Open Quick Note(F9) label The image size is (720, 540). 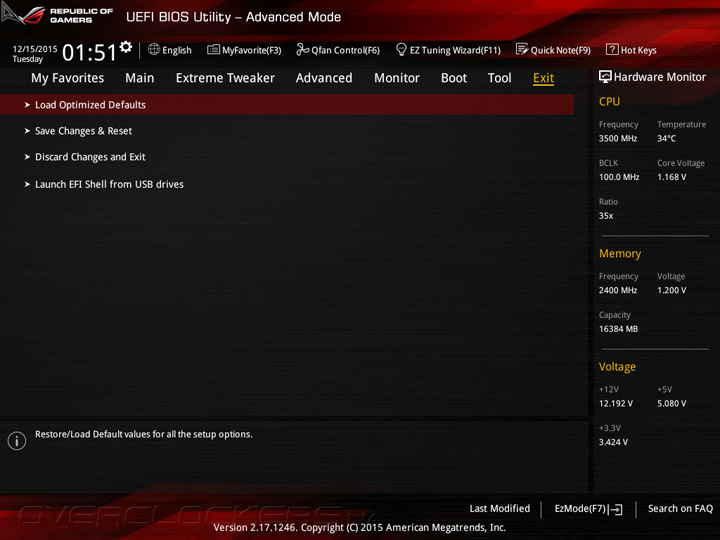tap(561, 51)
